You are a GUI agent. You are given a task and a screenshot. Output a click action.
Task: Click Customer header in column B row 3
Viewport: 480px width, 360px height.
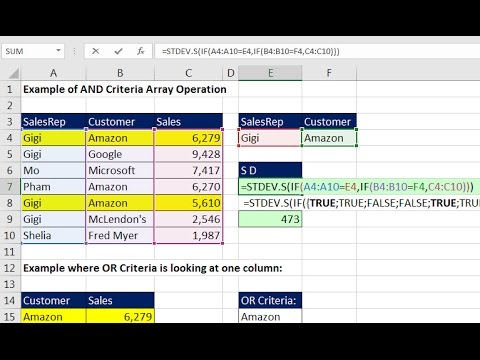pos(120,122)
